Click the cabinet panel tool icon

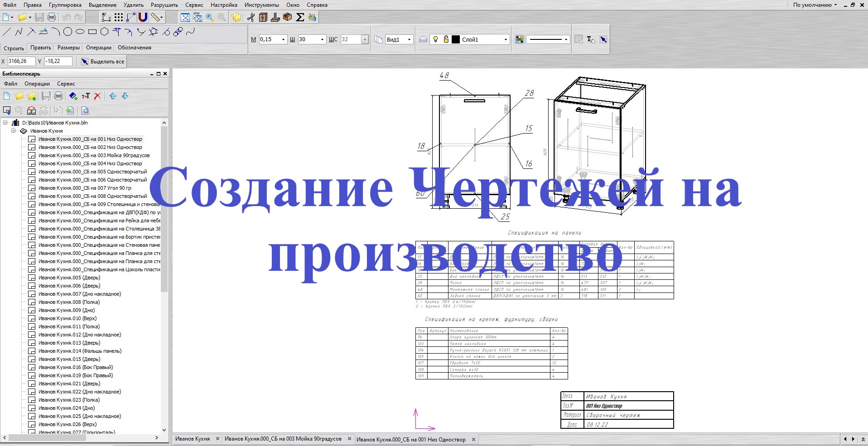pos(262,17)
